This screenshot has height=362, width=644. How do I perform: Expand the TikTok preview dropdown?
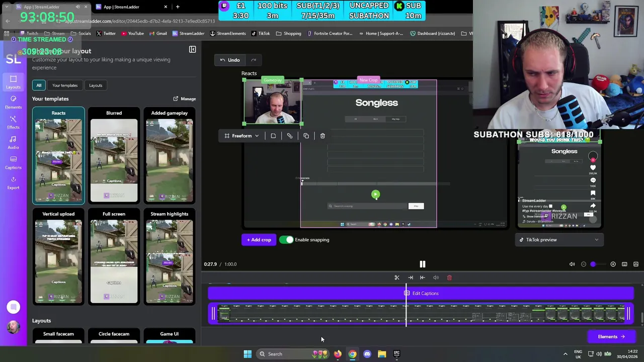559,240
